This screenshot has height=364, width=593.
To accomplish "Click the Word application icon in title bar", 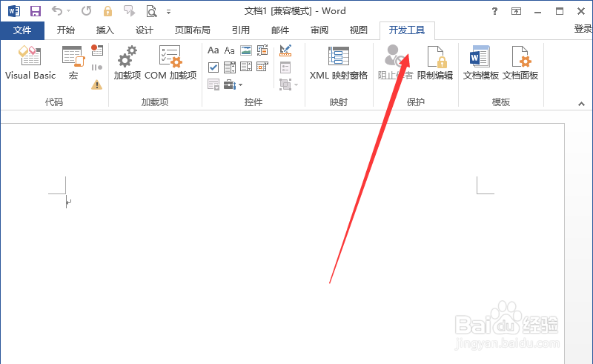I will pyautogui.click(x=14, y=11).
